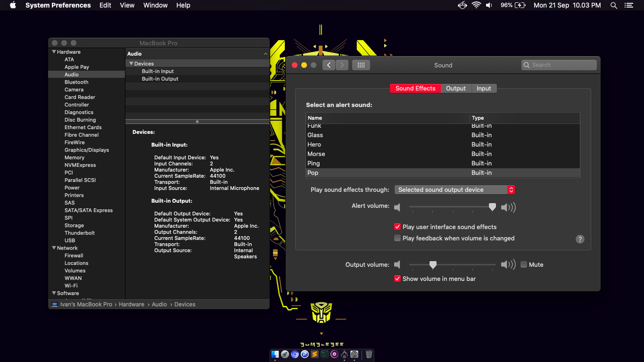Image resolution: width=644 pixels, height=362 pixels.
Task: Click the loud speaker icon by Alert volume
Action: tap(508, 207)
